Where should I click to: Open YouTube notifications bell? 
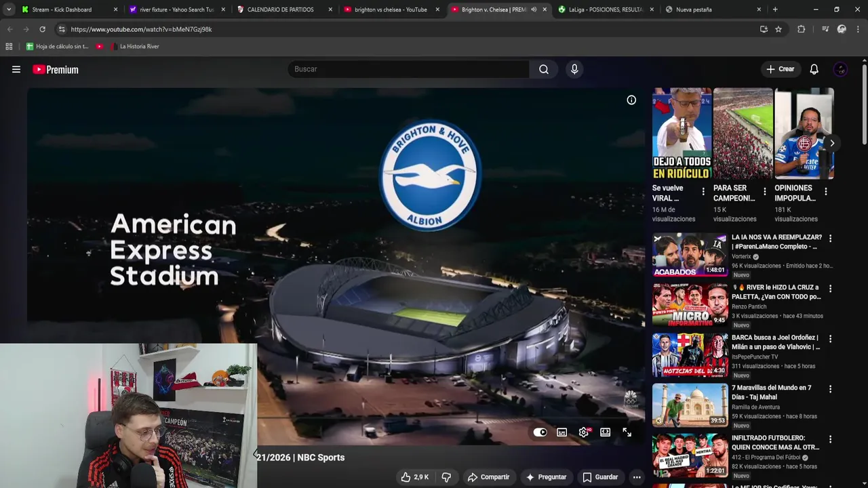pos(814,69)
